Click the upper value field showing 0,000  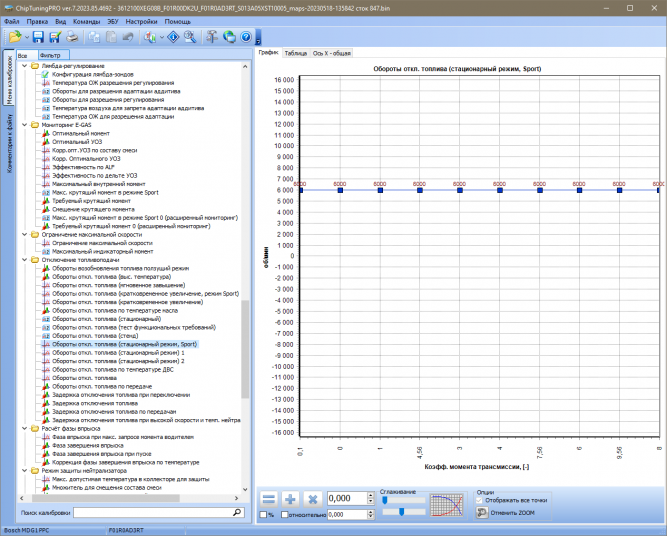click(347, 498)
